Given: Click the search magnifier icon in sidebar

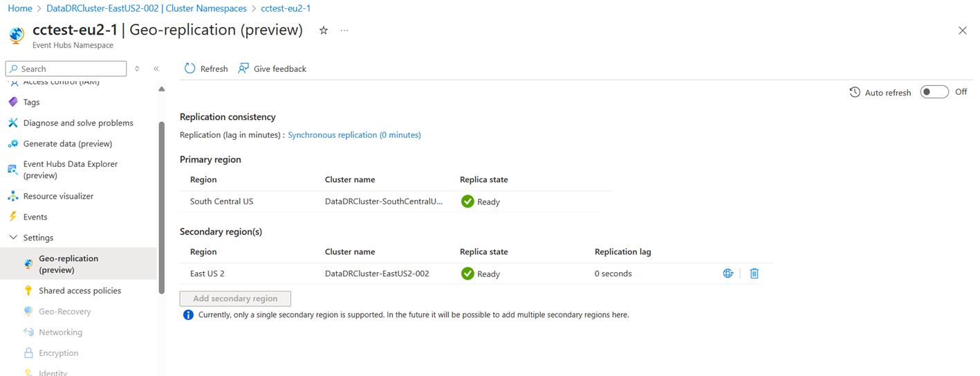Looking at the screenshot, I should [13, 69].
